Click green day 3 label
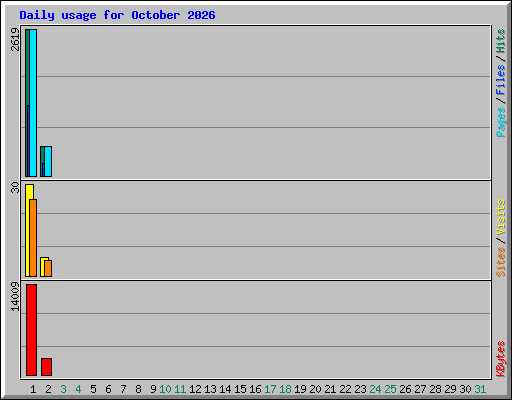This screenshot has height=400, width=512. 63,389
